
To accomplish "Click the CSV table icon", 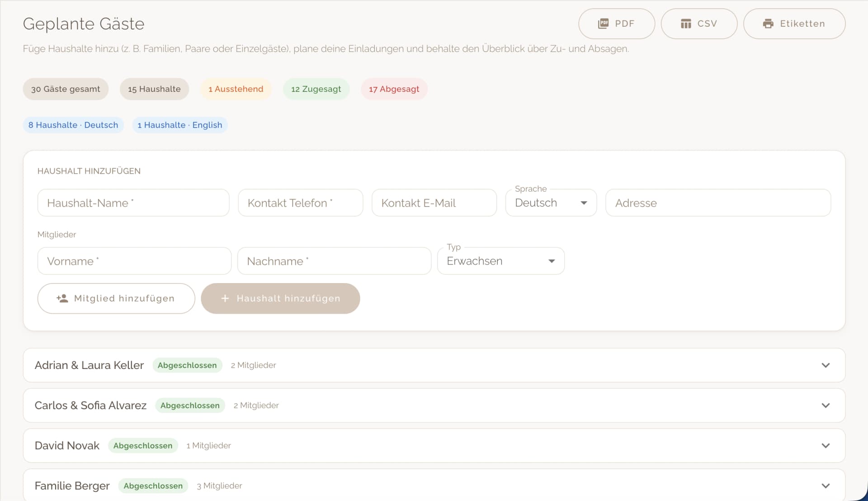I will pos(686,24).
